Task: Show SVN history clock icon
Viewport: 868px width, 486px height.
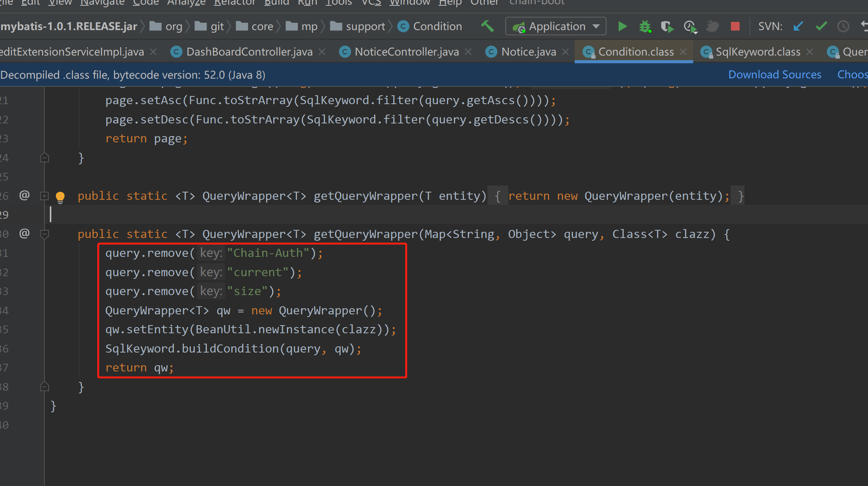Action: [843, 26]
